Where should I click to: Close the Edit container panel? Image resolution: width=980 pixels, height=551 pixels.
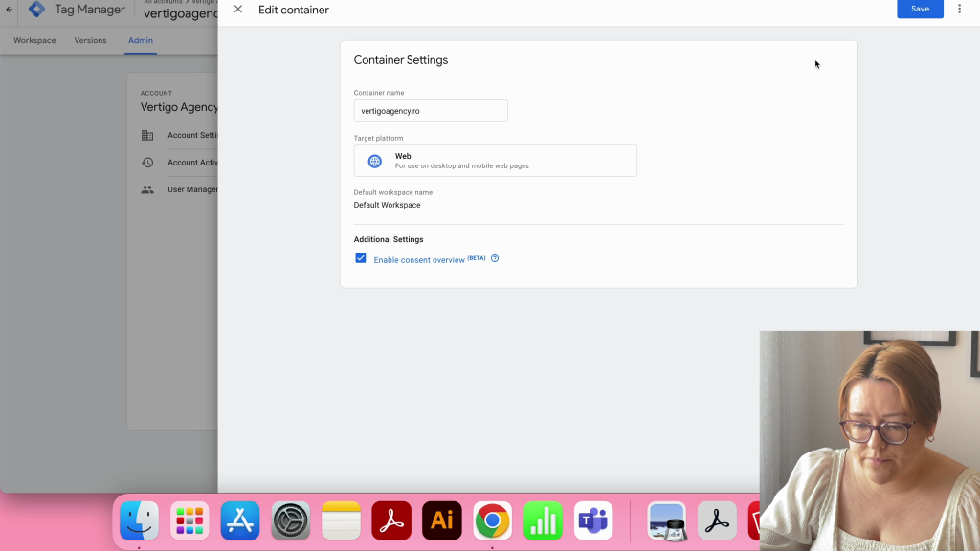tap(238, 10)
